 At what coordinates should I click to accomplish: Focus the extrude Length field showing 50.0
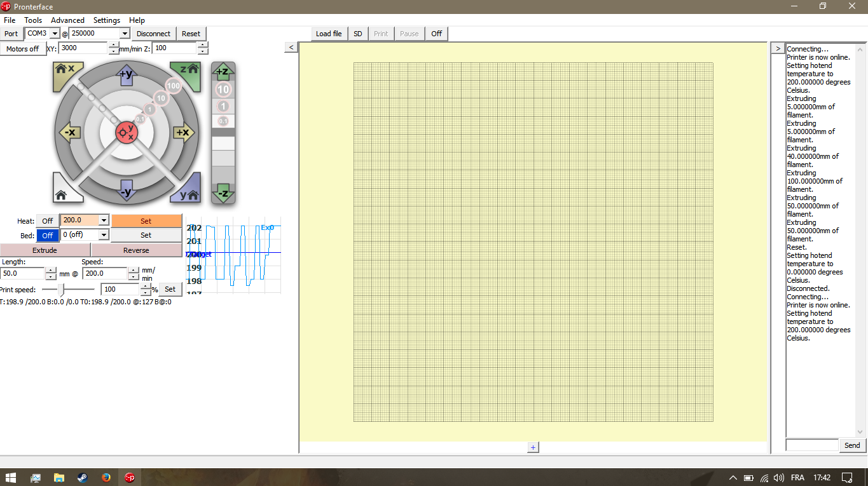click(23, 273)
